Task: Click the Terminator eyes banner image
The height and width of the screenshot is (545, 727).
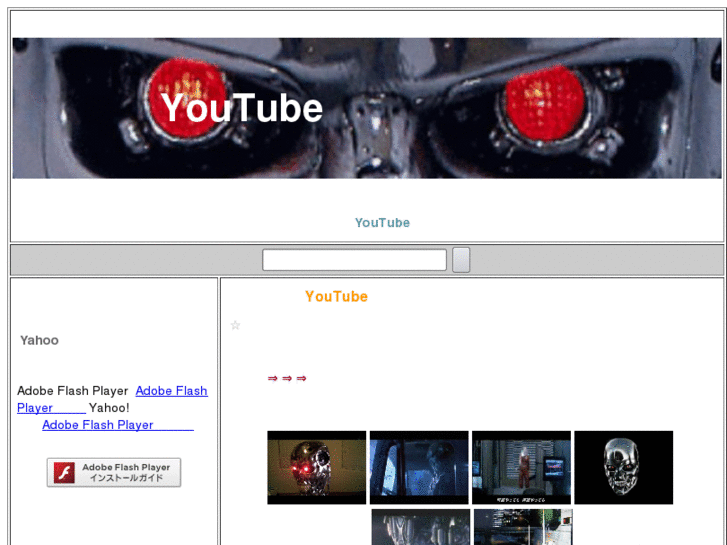Action: click(x=367, y=108)
